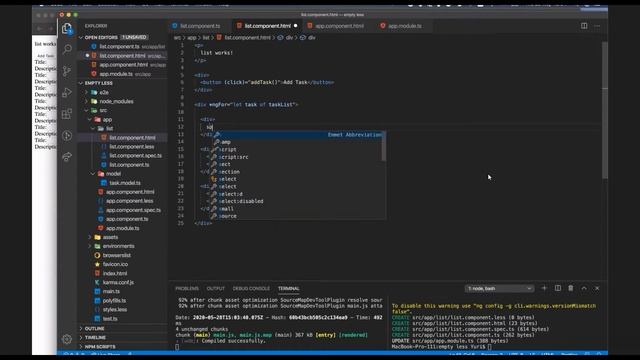
Task: Expand the Timeline section
Action: pyautogui.click(x=81, y=338)
